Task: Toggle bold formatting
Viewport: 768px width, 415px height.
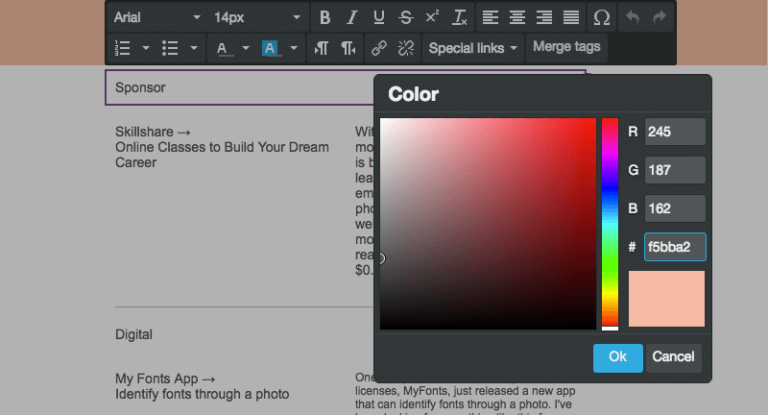Action: [x=325, y=18]
